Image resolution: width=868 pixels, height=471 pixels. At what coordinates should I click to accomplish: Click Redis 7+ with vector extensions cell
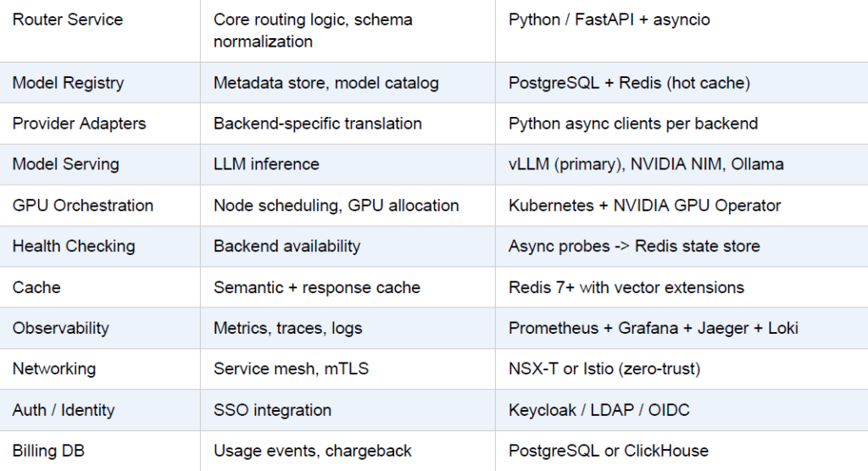pos(626,288)
